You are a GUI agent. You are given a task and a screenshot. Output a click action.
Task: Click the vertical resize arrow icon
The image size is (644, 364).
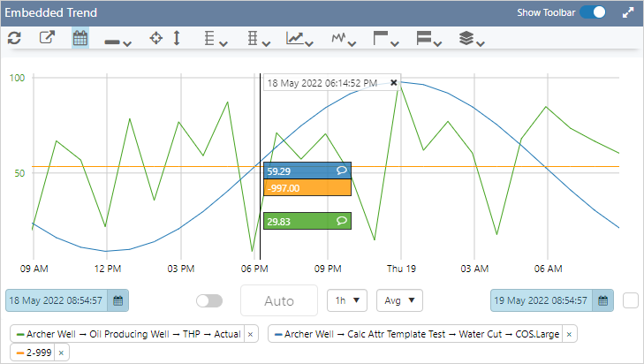click(x=177, y=39)
